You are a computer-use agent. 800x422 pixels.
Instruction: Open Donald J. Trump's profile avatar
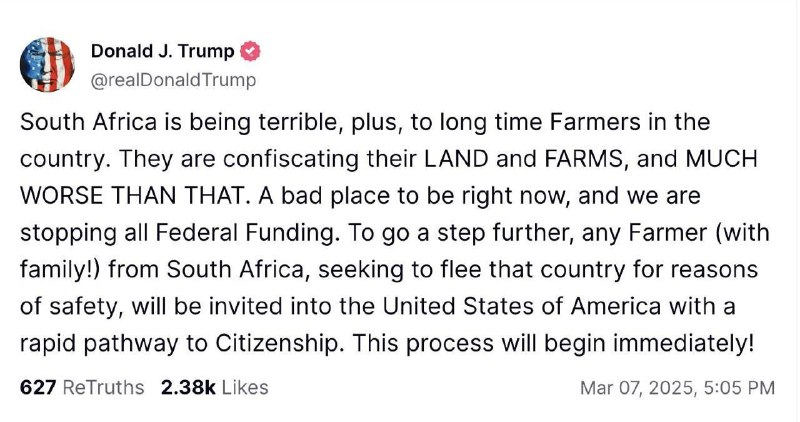tap(47, 65)
